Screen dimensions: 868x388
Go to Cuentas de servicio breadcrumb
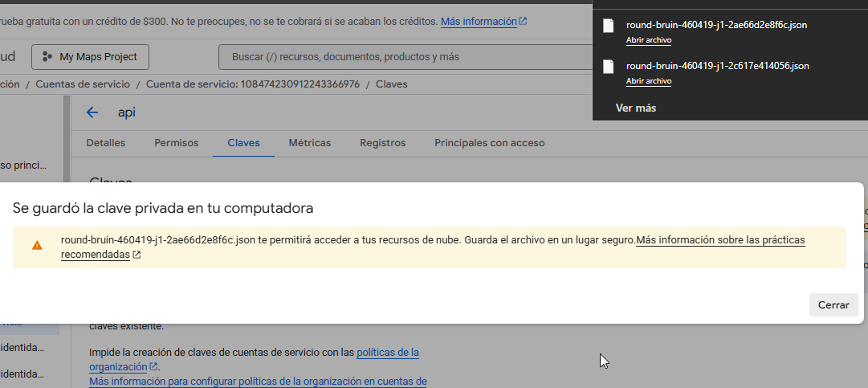click(83, 84)
